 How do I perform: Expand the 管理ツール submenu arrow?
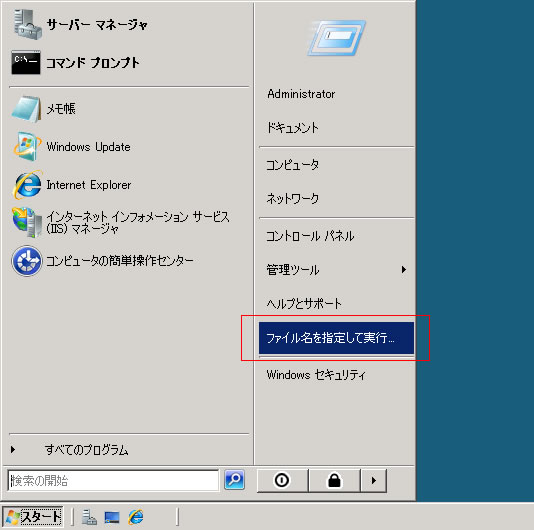click(x=404, y=270)
